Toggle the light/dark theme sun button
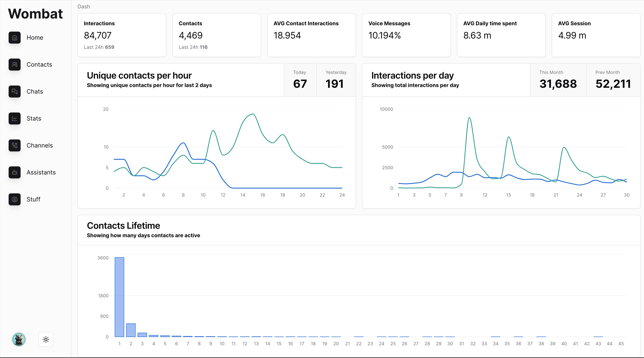Screen dimensions: 644x358 [46, 339]
